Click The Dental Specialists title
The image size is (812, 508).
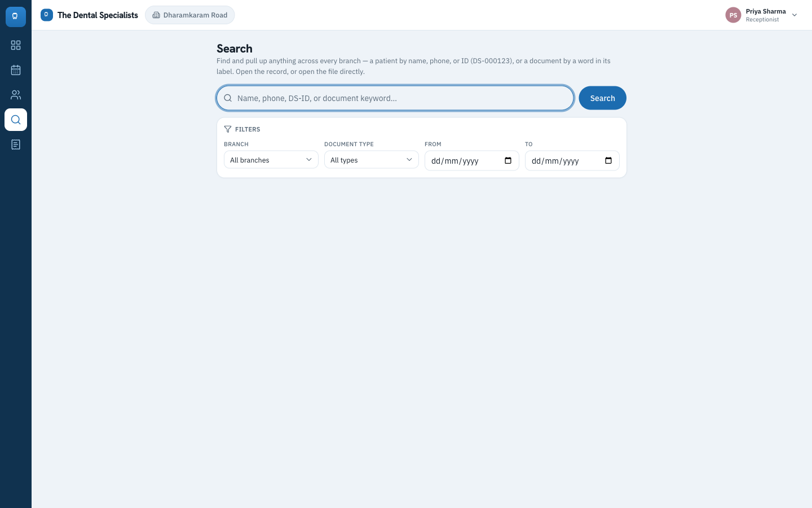point(98,15)
